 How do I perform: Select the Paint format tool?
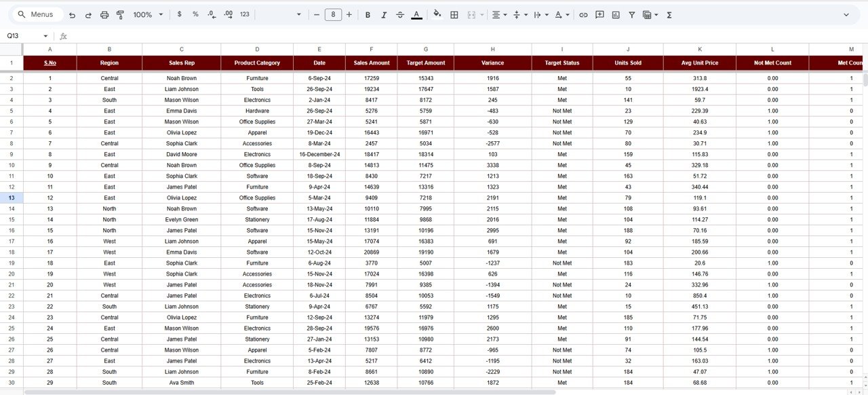(x=120, y=14)
